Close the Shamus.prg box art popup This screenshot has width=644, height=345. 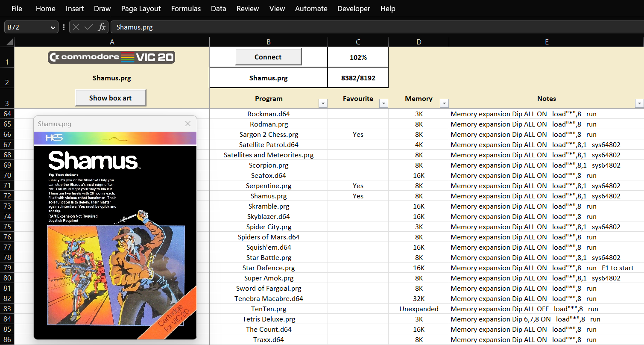188,124
